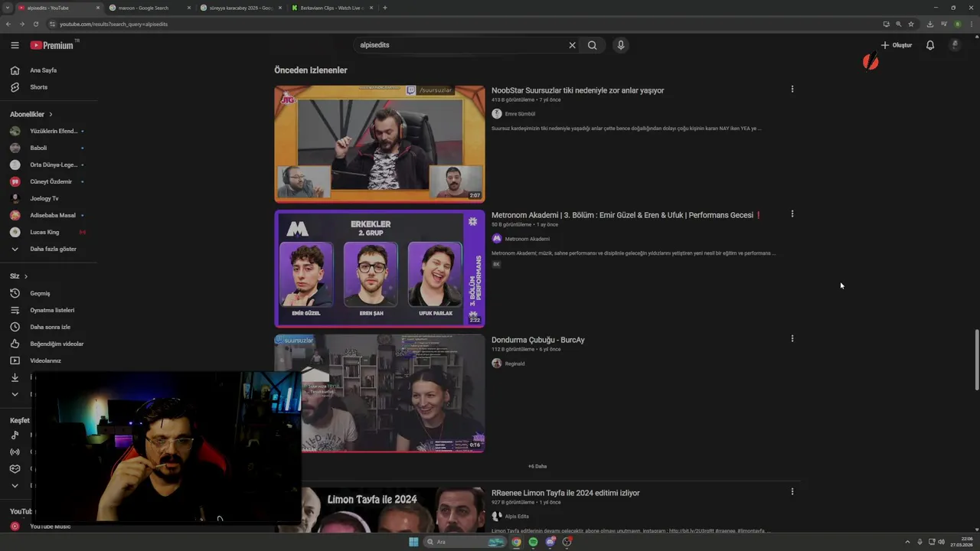
Task: Switch to the Berkaviann Clips tab
Action: (332, 8)
